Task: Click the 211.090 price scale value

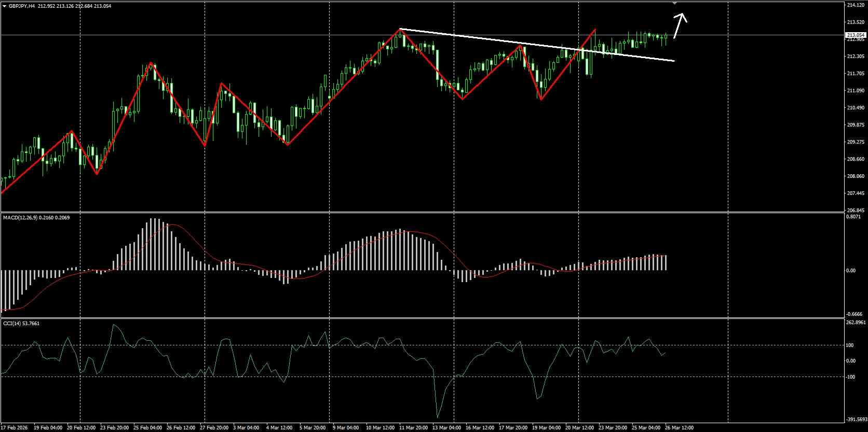Action: tap(855, 91)
